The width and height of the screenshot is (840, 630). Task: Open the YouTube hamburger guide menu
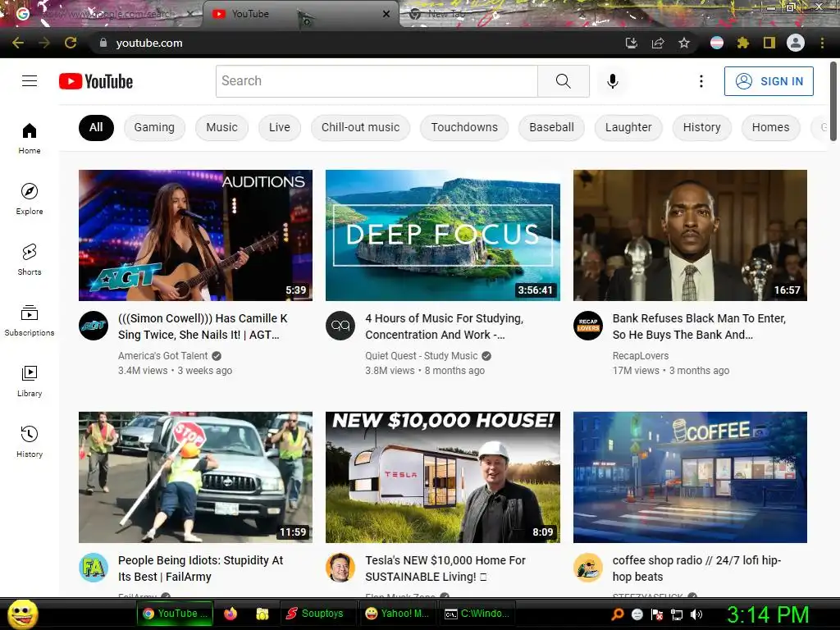pyautogui.click(x=30, y=81)
